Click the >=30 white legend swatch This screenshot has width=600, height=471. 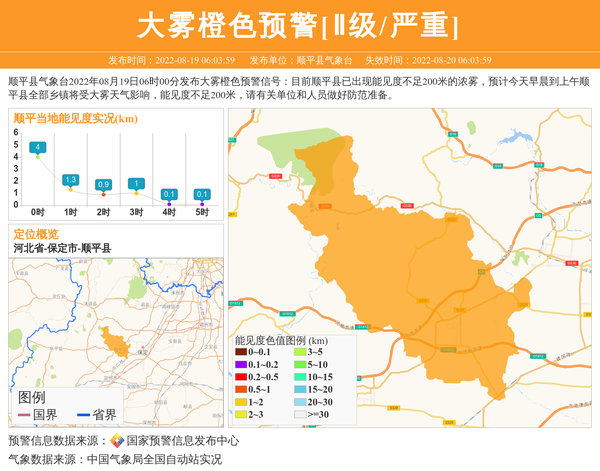coord(300,414)
